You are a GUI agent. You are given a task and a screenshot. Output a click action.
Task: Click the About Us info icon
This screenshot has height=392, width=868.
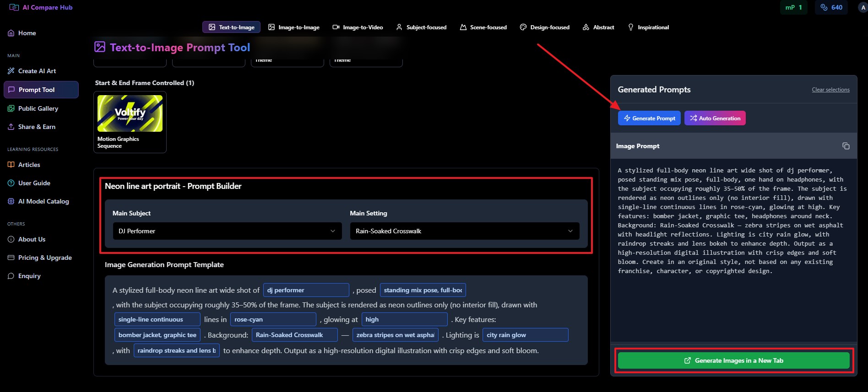click(11, 239)
